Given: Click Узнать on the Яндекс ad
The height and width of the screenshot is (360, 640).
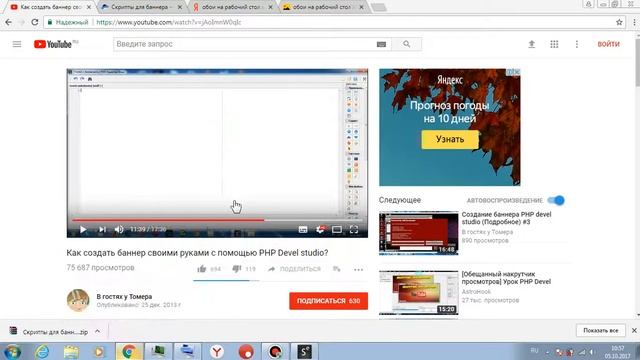Looking at the screenshot, I should (450, 139).
